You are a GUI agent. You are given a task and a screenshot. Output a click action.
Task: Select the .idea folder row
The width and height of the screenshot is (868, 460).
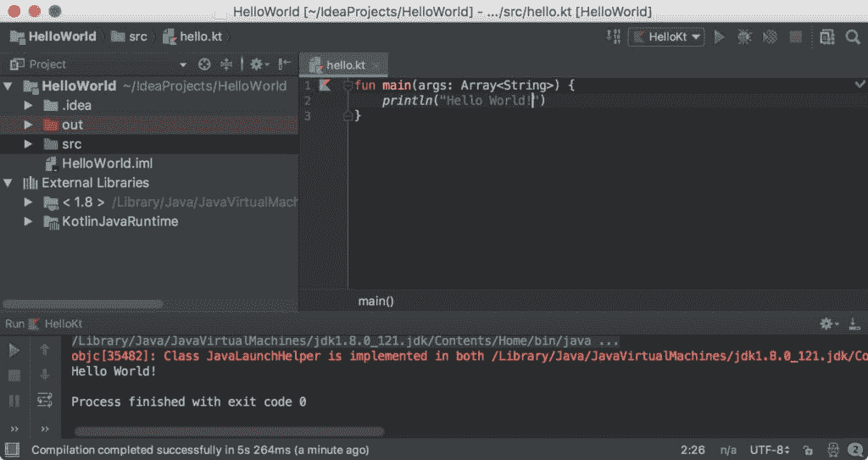tap(149, 105)
